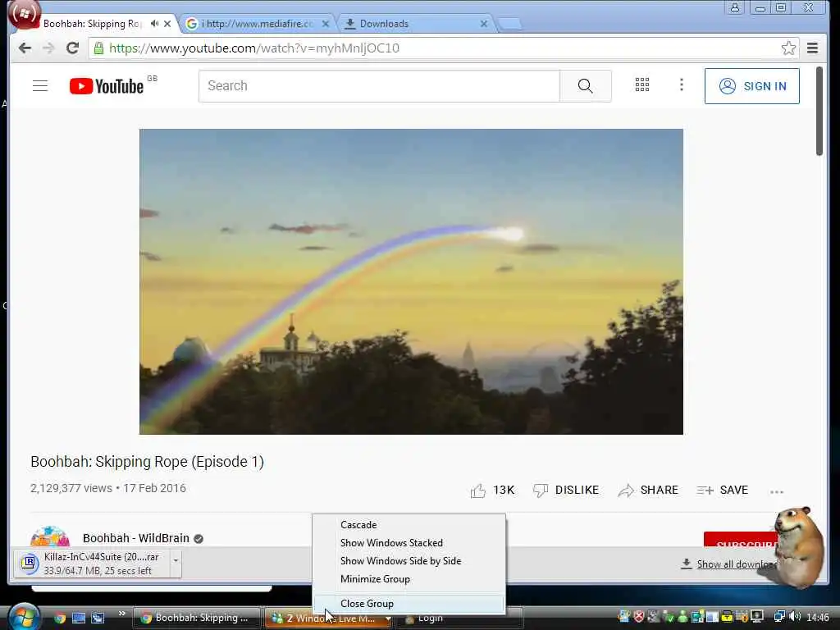The width and height of the screenshot is (840, 630).
Task: Open the Chrome hamburger menu
Action: pos(812,48)
